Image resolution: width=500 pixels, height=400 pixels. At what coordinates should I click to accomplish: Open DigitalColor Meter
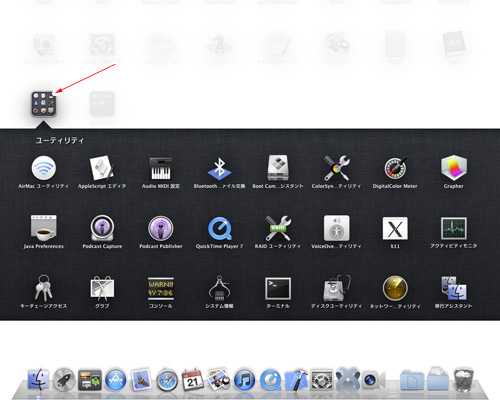click(395, 168)
